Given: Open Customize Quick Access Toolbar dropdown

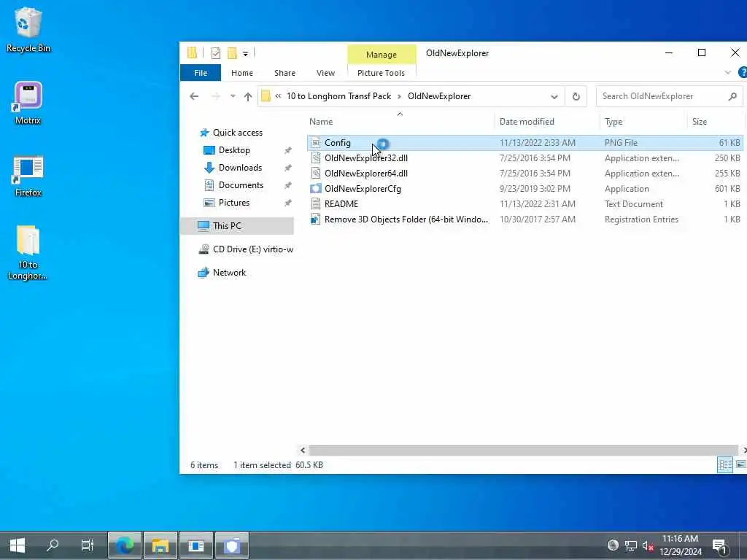Looking at the screenshot, I should click(x=245, y=53).
